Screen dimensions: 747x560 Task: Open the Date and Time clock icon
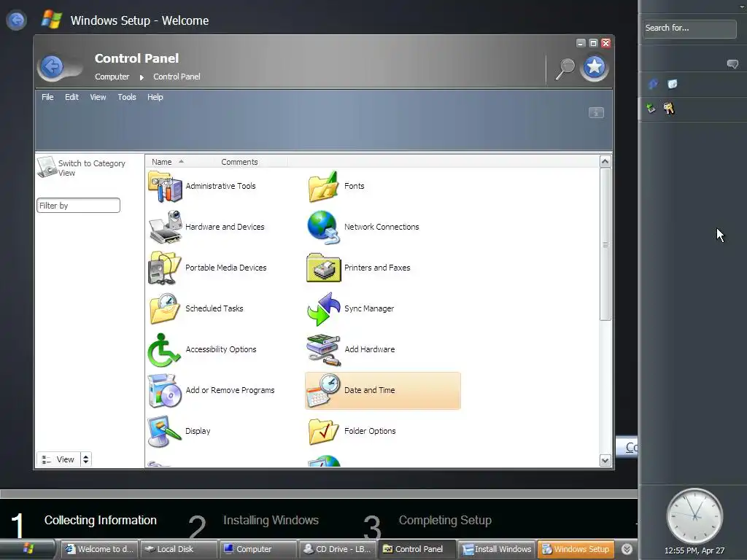click(x=323, y=391)
